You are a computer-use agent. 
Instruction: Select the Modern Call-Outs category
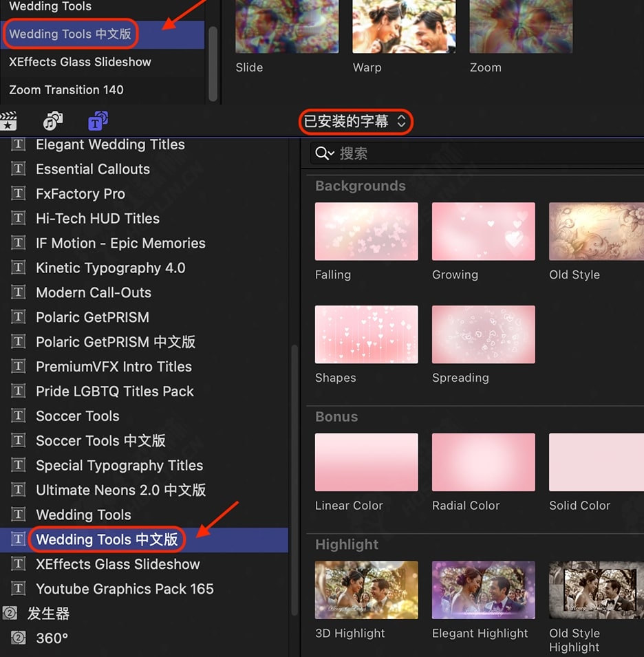[x=144, y=292]
